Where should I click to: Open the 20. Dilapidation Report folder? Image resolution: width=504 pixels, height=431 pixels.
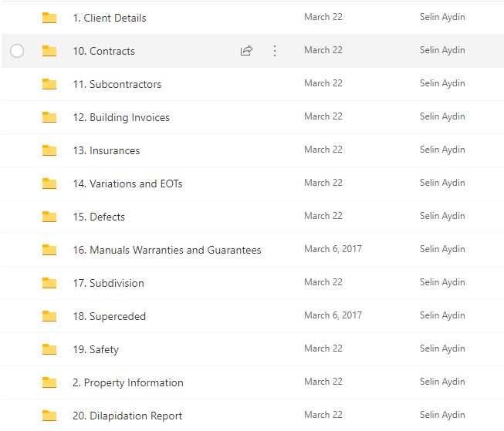pos(127,416)
